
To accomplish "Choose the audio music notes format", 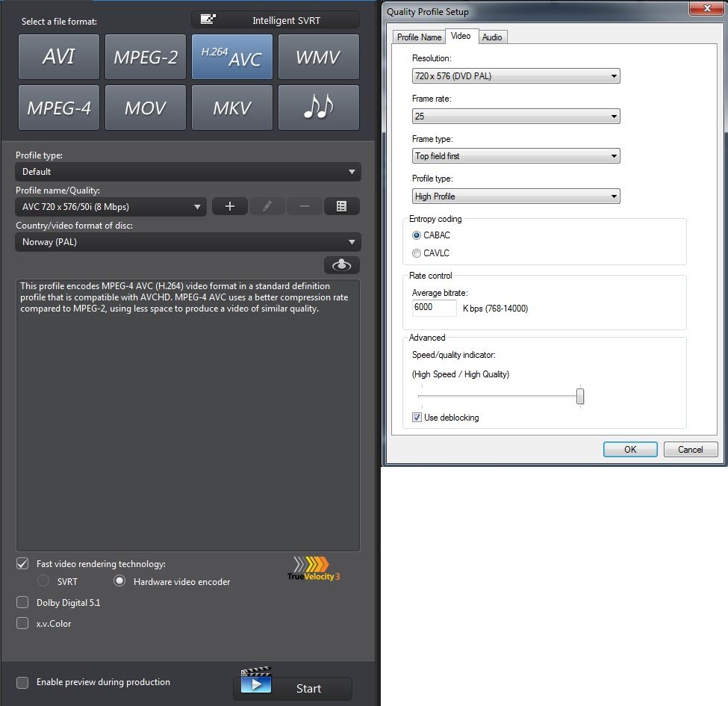I will (319, 108).
